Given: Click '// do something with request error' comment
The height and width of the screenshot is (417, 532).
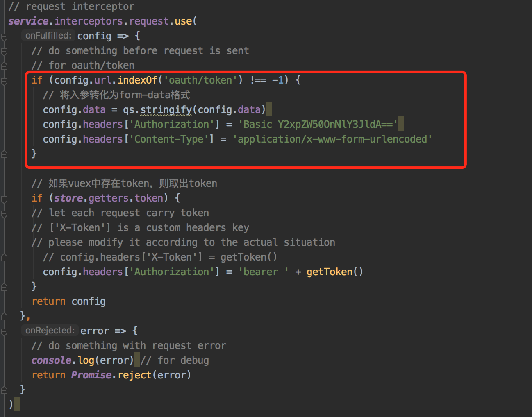Looking at the screenshot, I should click(x=129, y=346).
